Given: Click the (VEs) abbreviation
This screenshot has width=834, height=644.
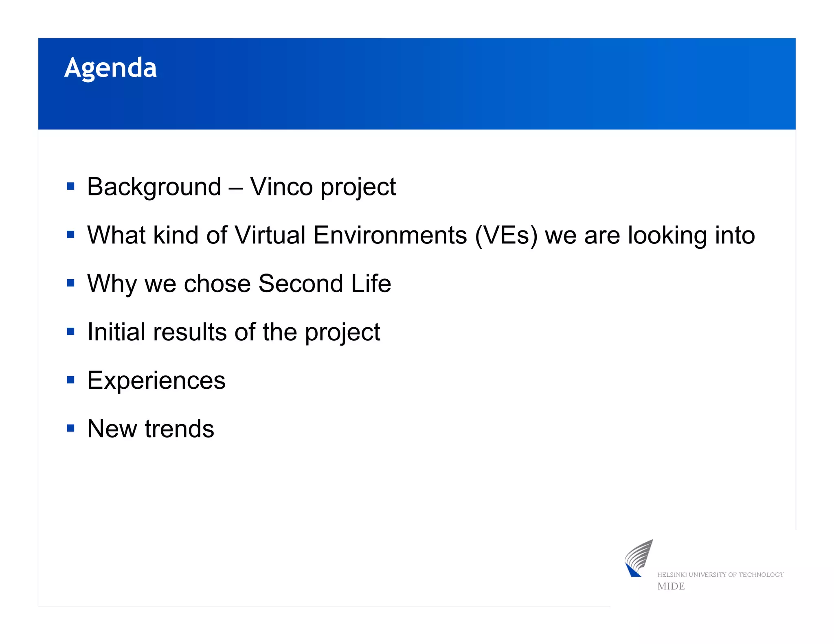Looking at the screenshot, I should click(x=506, y=235).
